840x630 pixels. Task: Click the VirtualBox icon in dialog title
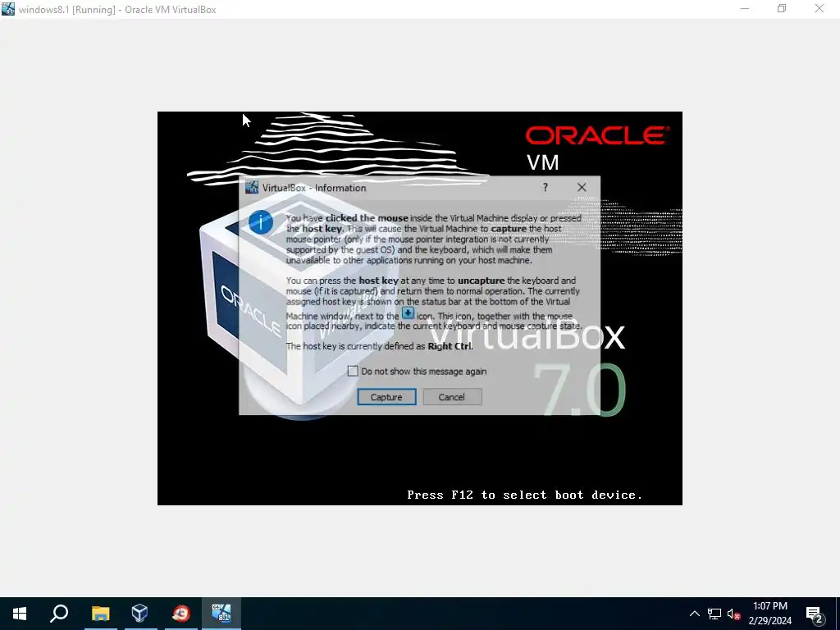251,188
